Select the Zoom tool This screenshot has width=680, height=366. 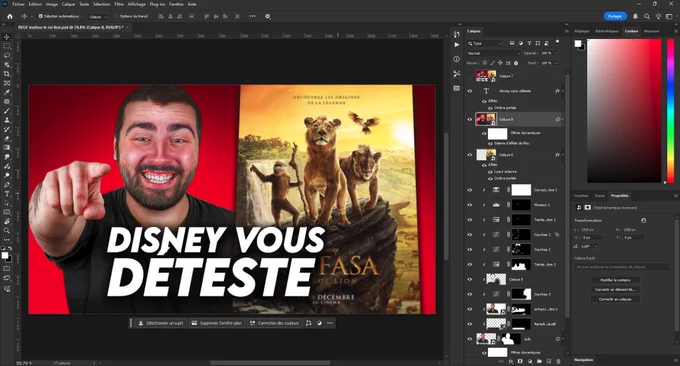[7, 230]
